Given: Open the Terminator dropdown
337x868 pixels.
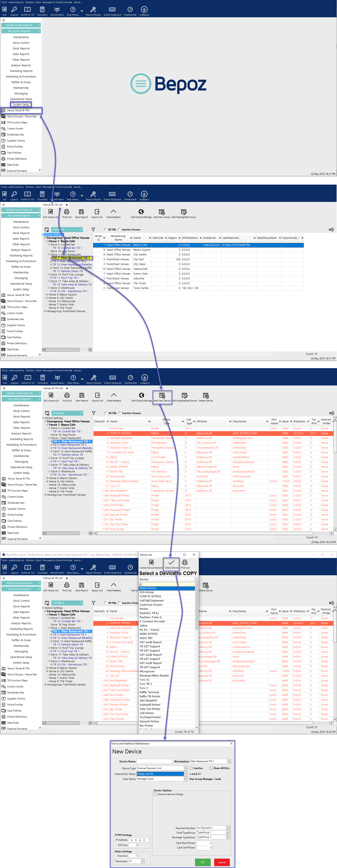Looking at the screenshot, I should click(x=142, y=861).
